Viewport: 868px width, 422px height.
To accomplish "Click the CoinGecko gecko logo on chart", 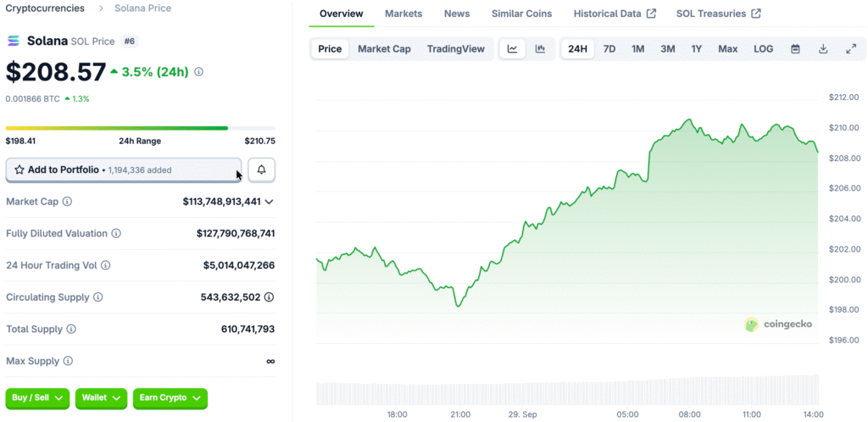I will tap(751, 325).
